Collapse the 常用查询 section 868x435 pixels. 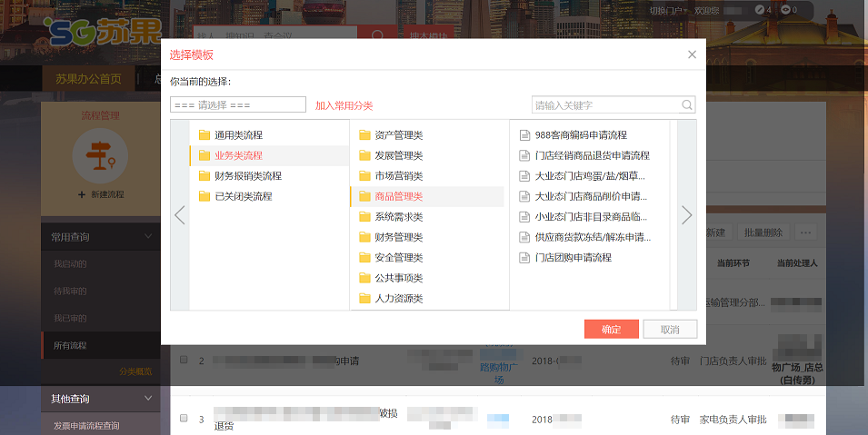point(148,236)
